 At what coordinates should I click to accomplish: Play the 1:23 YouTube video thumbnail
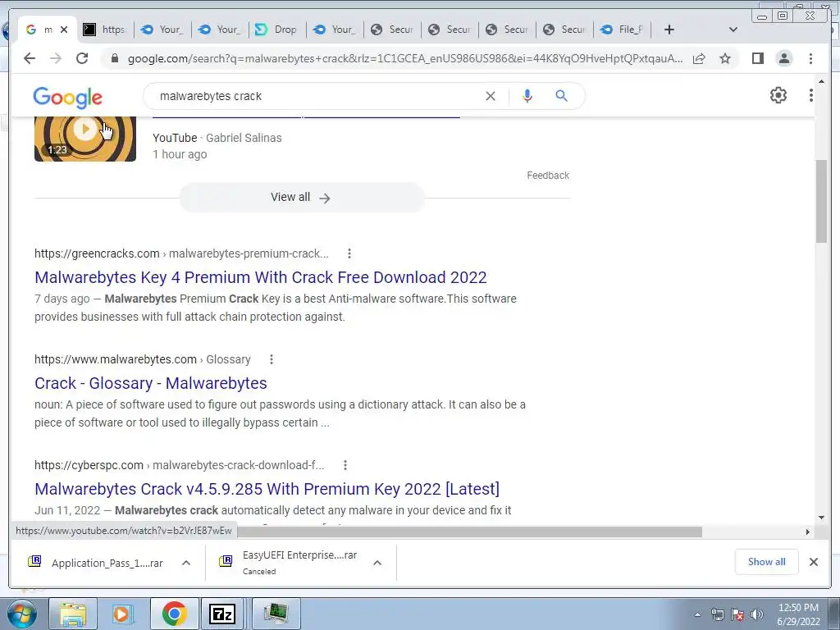(x=85, y=138)
